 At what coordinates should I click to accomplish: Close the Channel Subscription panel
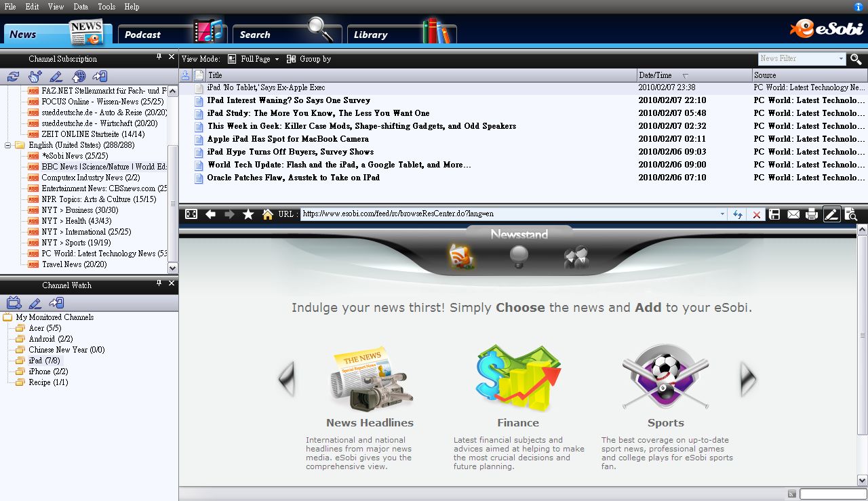click(x=172, y=57)
